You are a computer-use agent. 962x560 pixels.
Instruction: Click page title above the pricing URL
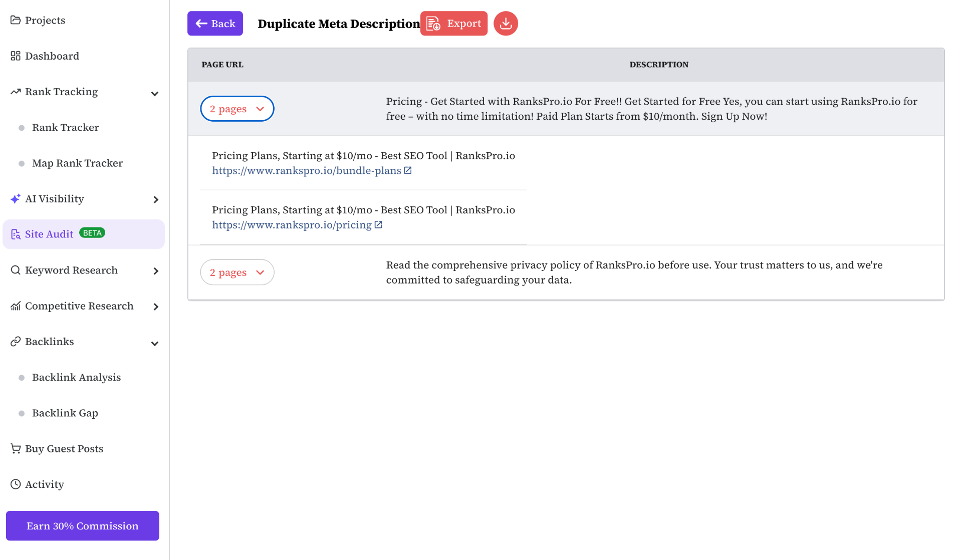(x=363, y=210)
